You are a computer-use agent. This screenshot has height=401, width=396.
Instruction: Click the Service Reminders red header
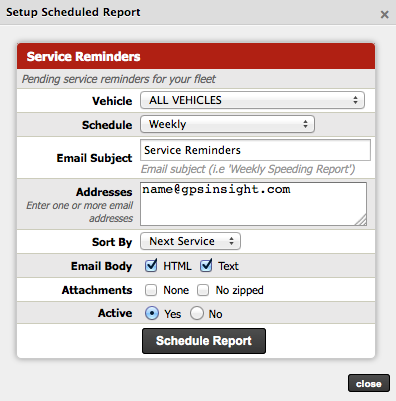(196, 56)
